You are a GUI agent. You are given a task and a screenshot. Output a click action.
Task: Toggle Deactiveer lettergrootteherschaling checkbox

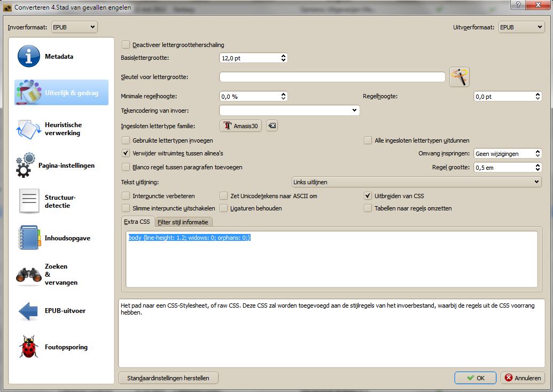tap(126, 45)
